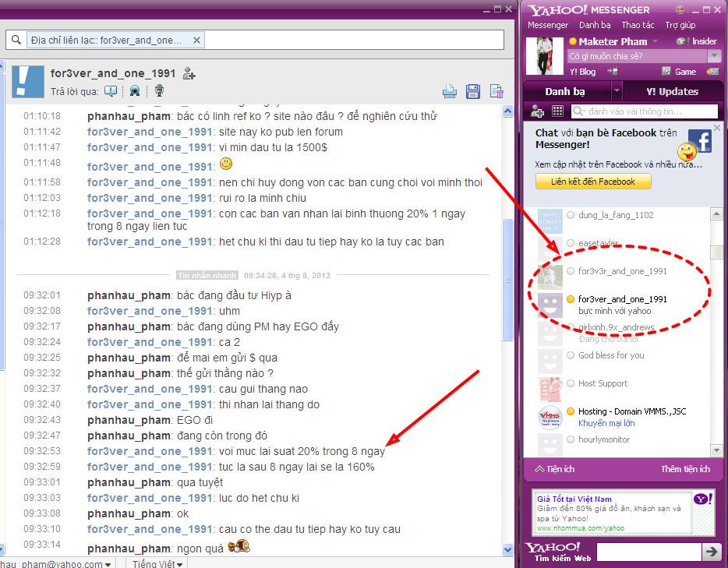
Task: Click the contact list scrollbar thumb
Action: coord(716,252)
